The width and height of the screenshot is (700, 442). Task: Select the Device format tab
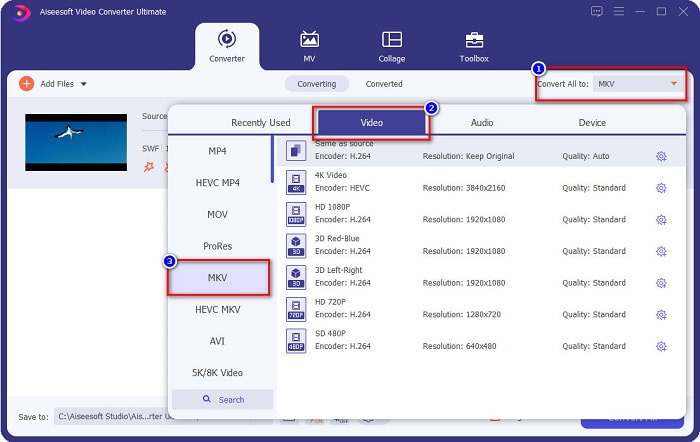click(592, 122)
